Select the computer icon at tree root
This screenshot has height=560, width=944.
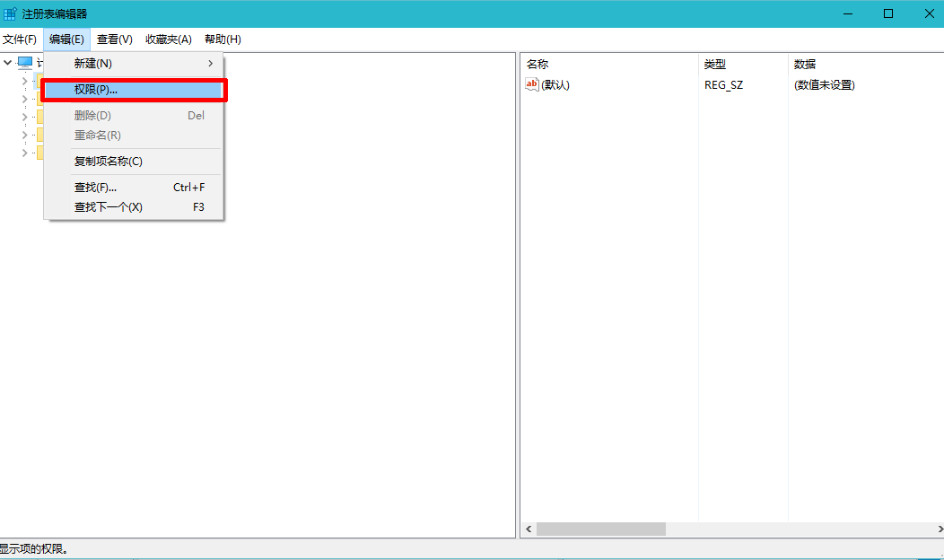point(25,63)
